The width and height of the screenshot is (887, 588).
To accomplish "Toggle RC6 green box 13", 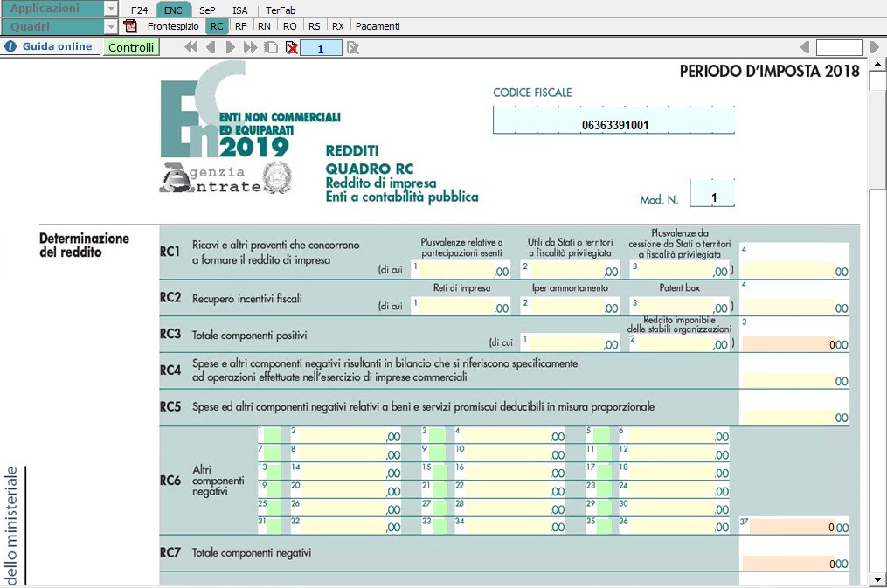I will [x=274, y=472].
